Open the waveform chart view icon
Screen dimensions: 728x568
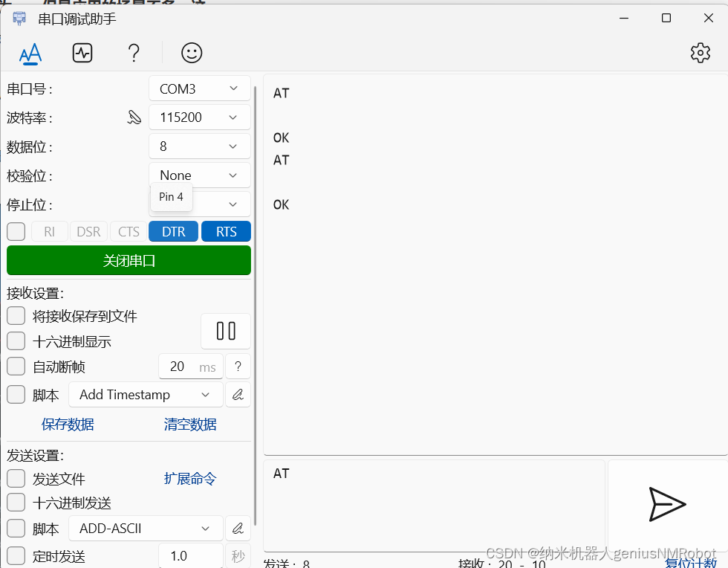coord(82,53)
